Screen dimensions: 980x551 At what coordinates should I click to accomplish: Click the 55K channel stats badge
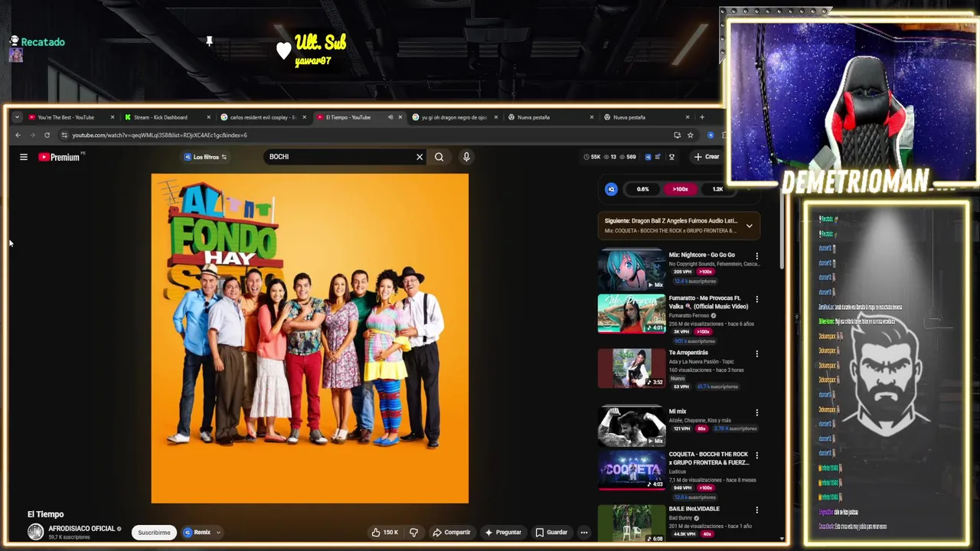tap(592, 157)
